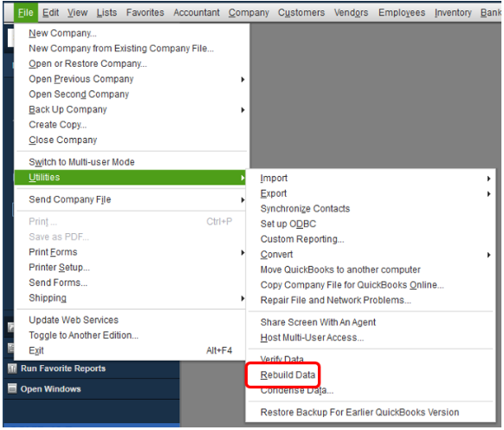Viewport: 504px width, 430px height.
Task: Choose Toggle to Another Edition...
Action: 130,336
